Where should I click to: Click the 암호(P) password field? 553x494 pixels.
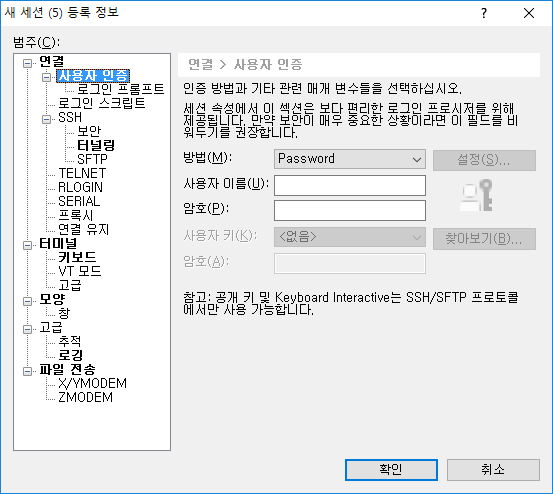tap(350, 211)
